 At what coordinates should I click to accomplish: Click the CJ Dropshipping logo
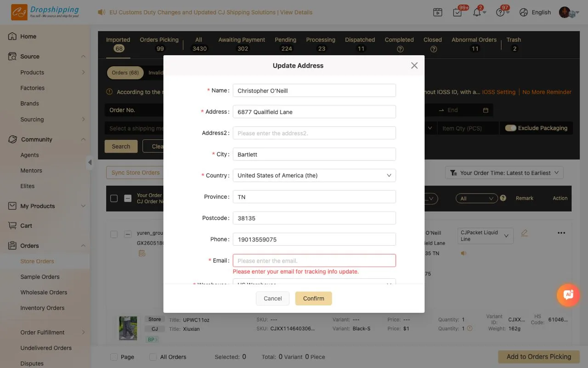click(45, 12)
